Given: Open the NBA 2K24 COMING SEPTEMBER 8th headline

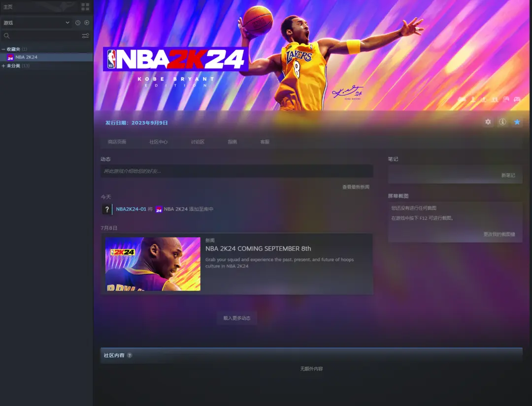Looking at the screenshot, I should (x=258, y=249).
